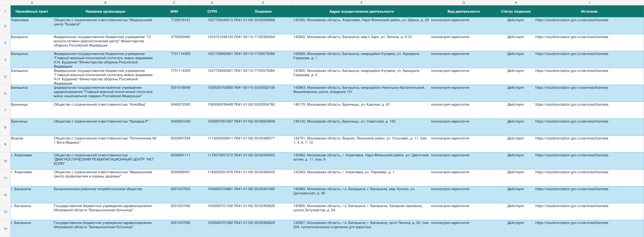
Task: Click the 'Лицензия' header cell
Action: click(x=263, y=11)
